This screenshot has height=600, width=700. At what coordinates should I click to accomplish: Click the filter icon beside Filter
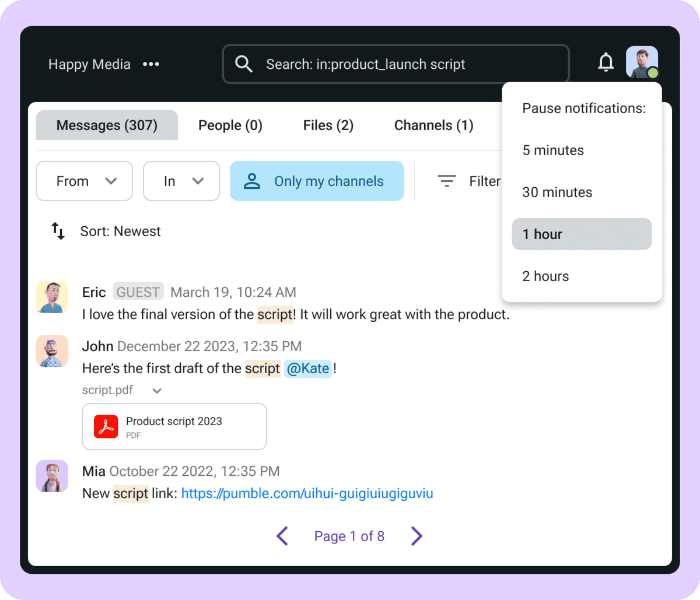446,181
